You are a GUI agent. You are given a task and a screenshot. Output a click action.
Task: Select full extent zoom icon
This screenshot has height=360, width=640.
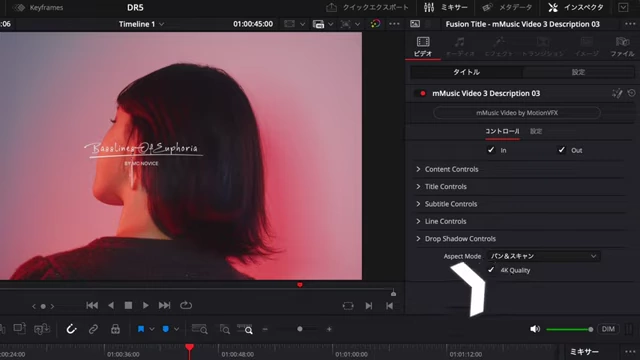pyautogui.click(x=200, y=329)
